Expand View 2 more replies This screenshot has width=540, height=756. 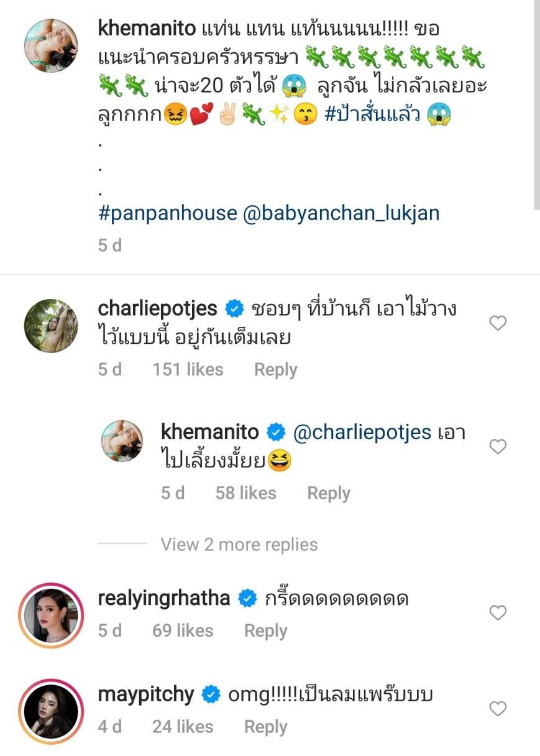click(x=239, y=545)
